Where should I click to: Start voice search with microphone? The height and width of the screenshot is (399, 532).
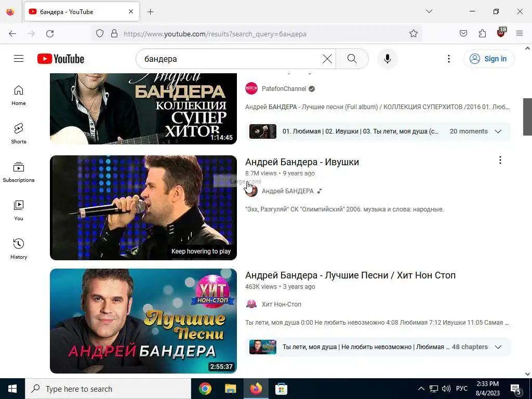(x=388, y=59)
